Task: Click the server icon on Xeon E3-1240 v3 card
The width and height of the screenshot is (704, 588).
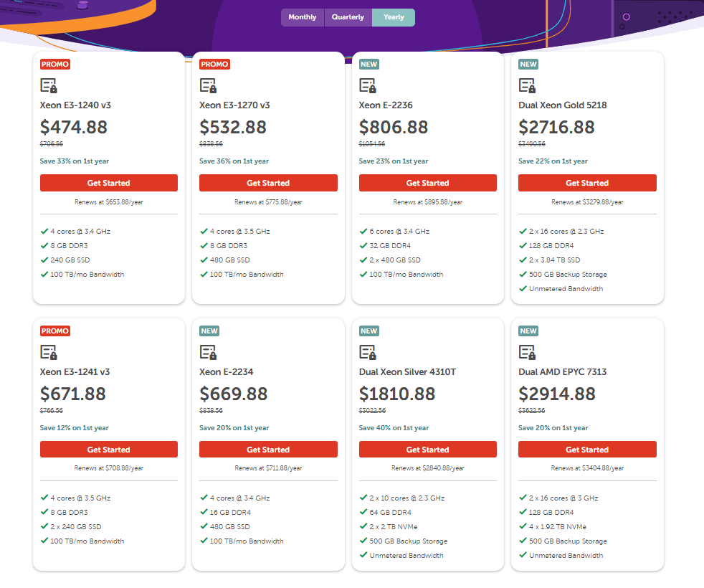Action: pos(49,85)
